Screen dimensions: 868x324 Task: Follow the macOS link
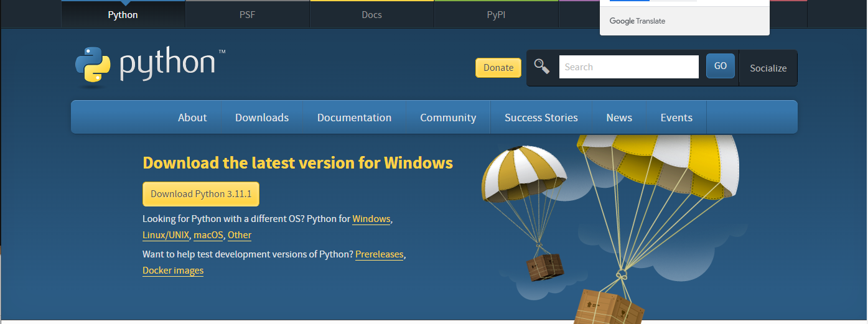[208, 235]
